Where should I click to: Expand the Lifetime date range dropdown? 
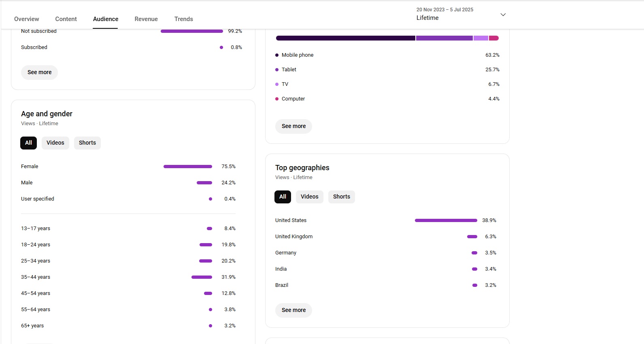pos(461,14)
